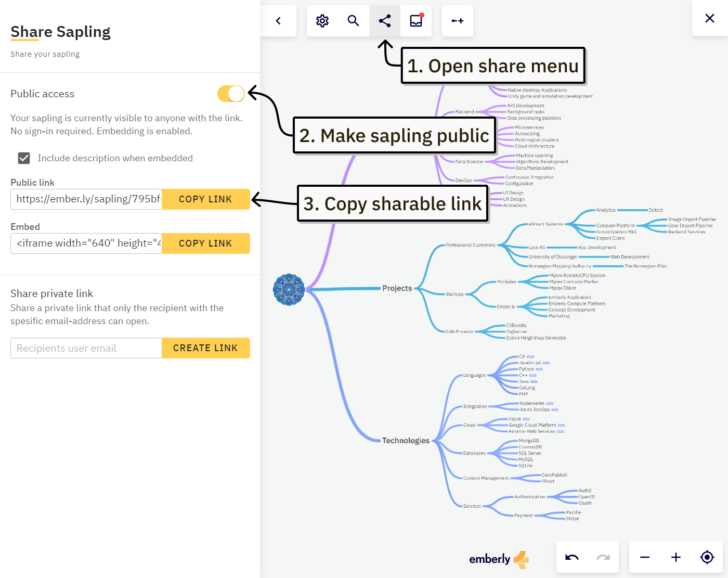Select the Multiplex node
The height and width of the screenshot is (578, 728).
pyautogui.click(x=506, y=282)
